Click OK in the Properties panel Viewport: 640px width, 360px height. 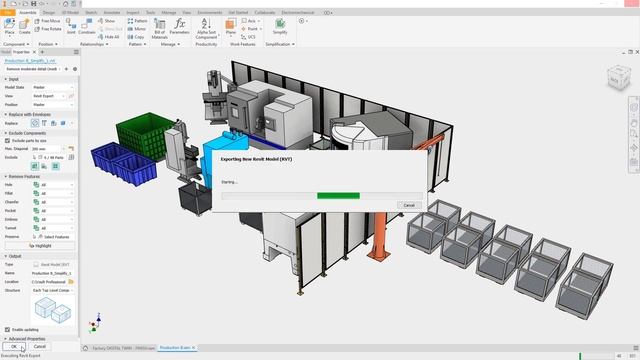point(14,347)
